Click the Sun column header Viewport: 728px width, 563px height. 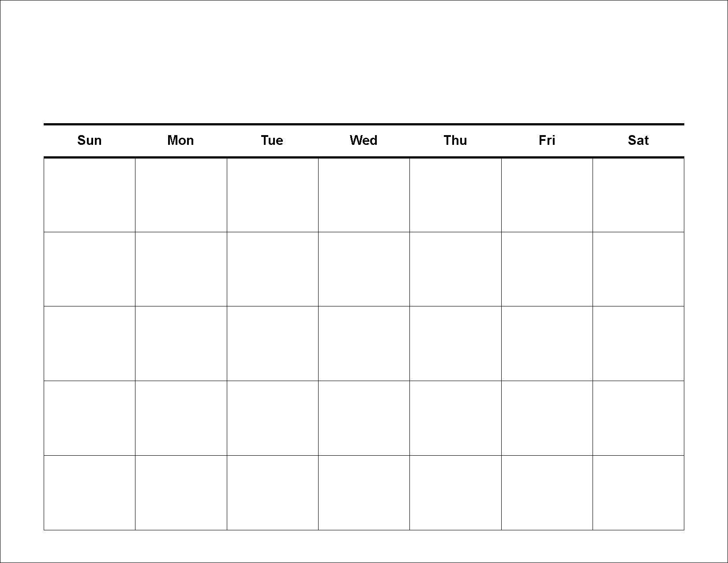coord(90,140)
